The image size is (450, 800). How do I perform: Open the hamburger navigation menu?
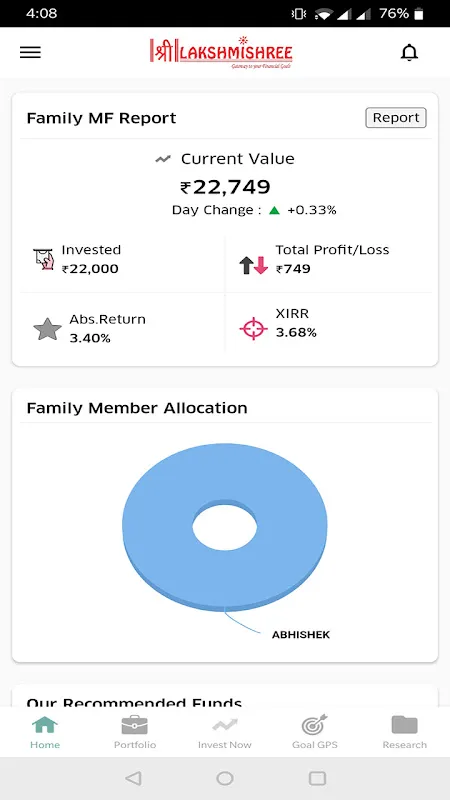click(x=30, y=53)
